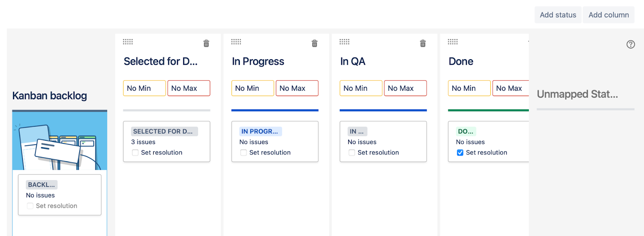Screen dimensions: 644x236
Task: Enable Set resolution for Selected for Development status
Action: coord(135,153)
